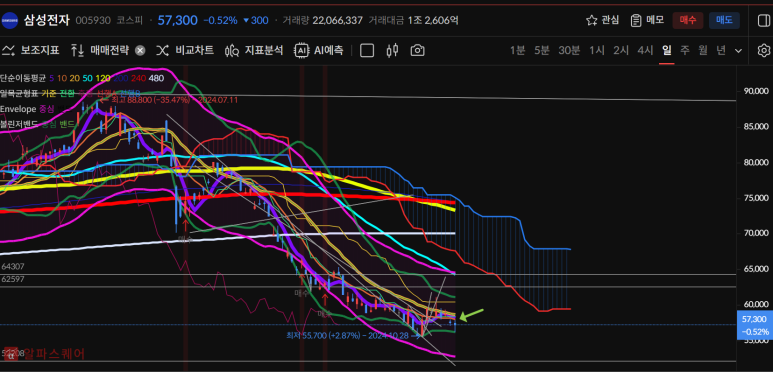Click the Samsung logo icon
The height and width of the screenshot is (372, 773).
(x=10, y=20)
